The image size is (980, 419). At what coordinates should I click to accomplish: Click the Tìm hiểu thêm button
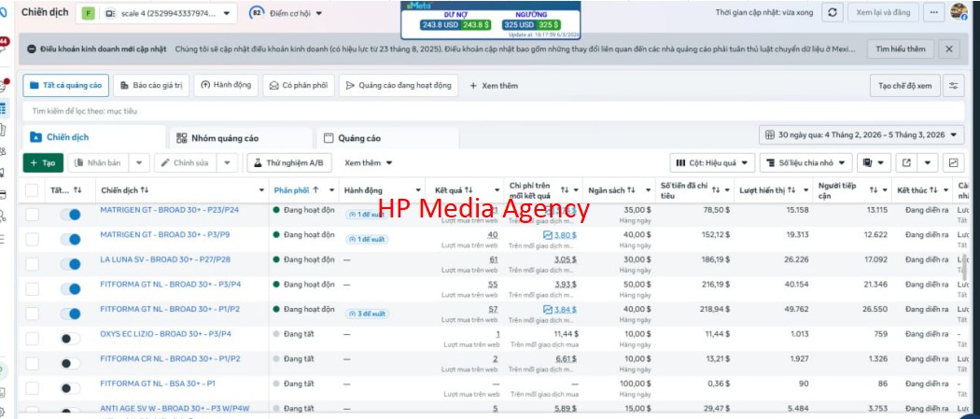tap(900, 49)
